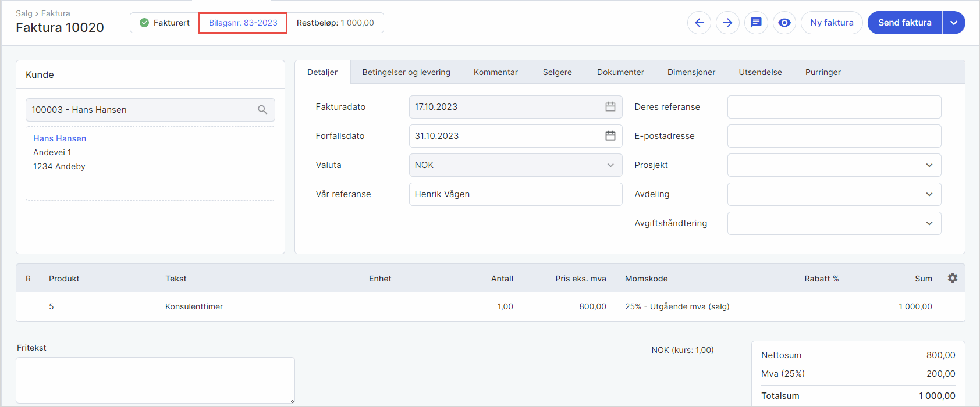Open the comments chat bubble icon
This screenshot has height=407, width=980.
(756, 23)
